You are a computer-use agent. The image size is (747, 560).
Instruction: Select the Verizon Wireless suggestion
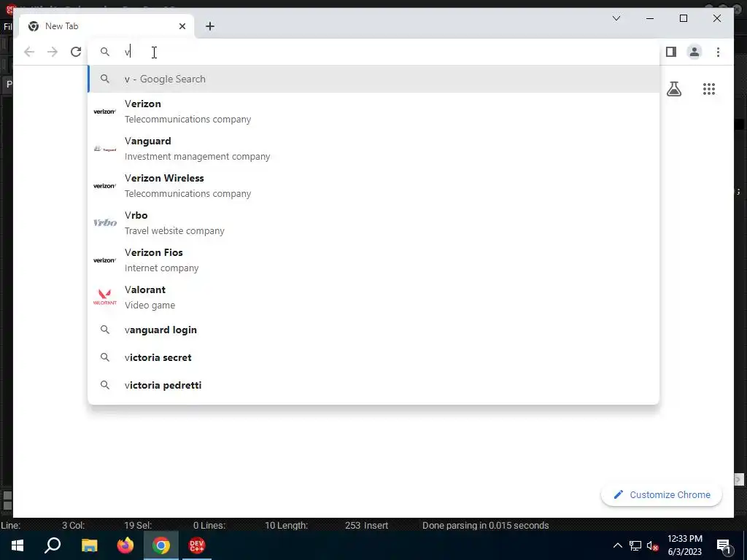373,186
